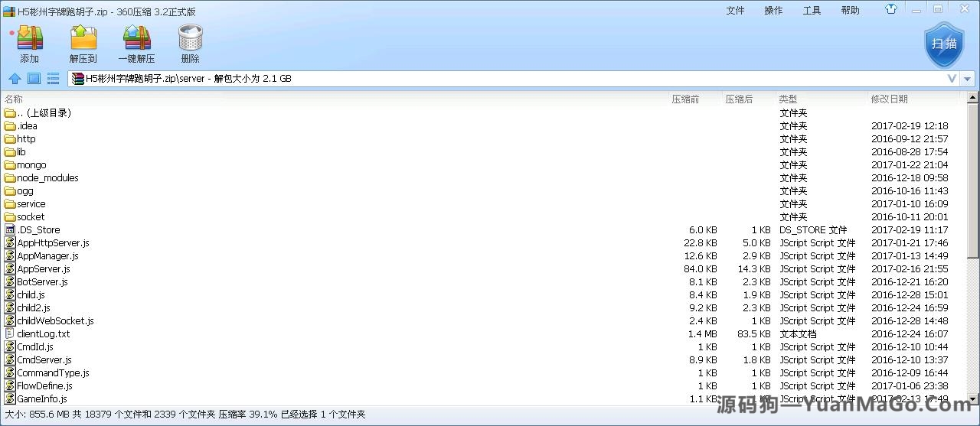Click the AppHttpServer.js script icon

click(x=10, y=242)
